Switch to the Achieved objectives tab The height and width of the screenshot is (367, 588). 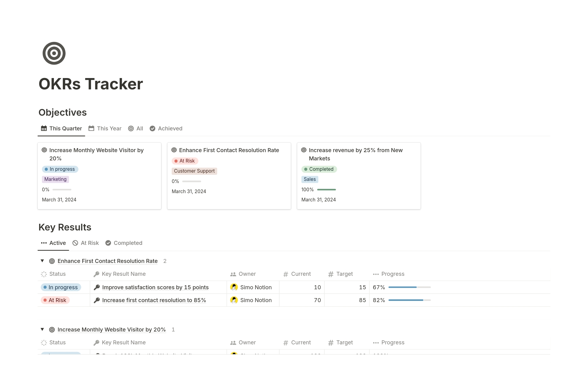tap(166, 129)
